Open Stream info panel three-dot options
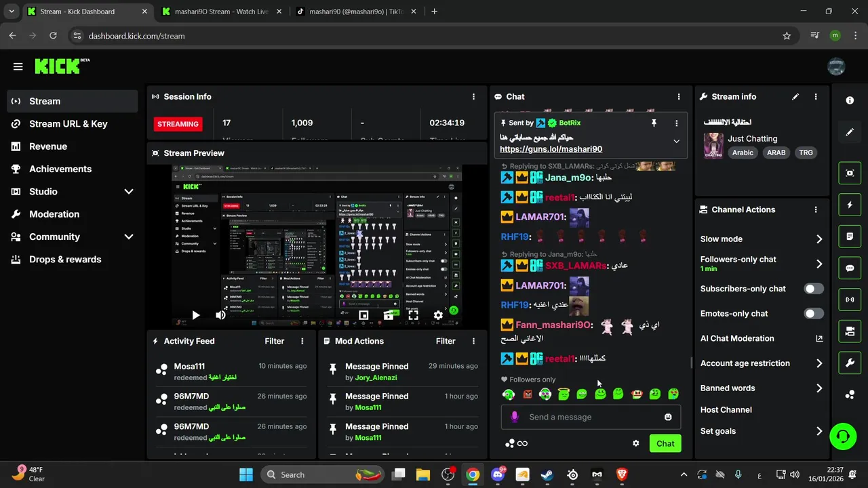This screenshot has width=868, height=488. pyautogui.click(x=816, y=97)
